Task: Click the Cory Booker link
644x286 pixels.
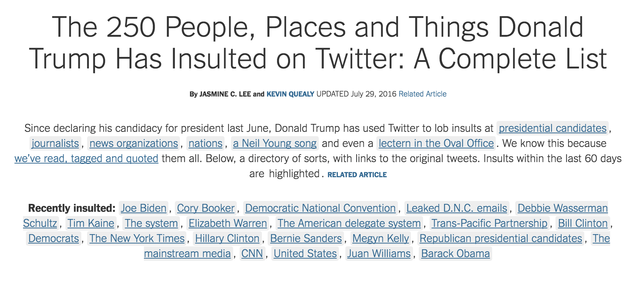Action: pos(206,208)
